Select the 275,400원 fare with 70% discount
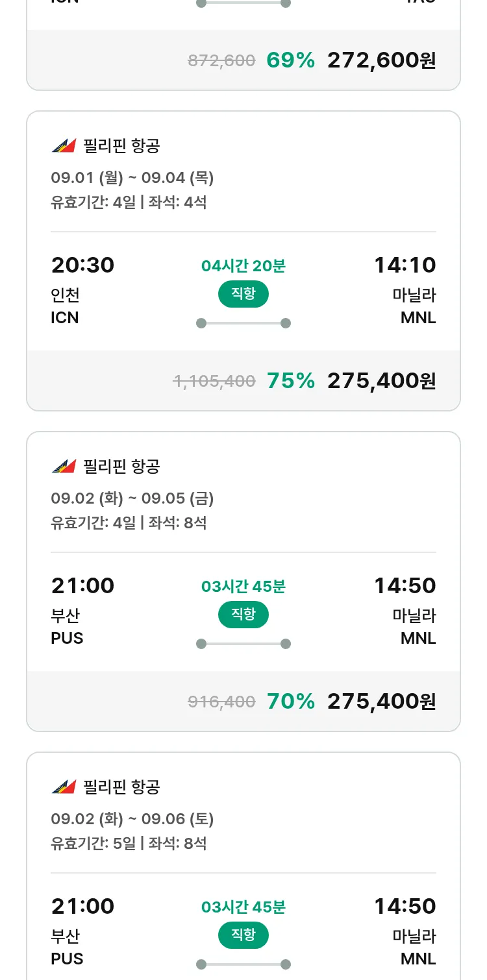487x980 pixels. (381, 702)
